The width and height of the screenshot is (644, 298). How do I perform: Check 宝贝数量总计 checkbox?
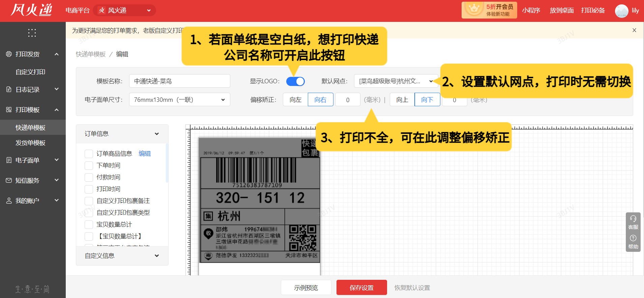pyautogui.click(x=89, y=225)
